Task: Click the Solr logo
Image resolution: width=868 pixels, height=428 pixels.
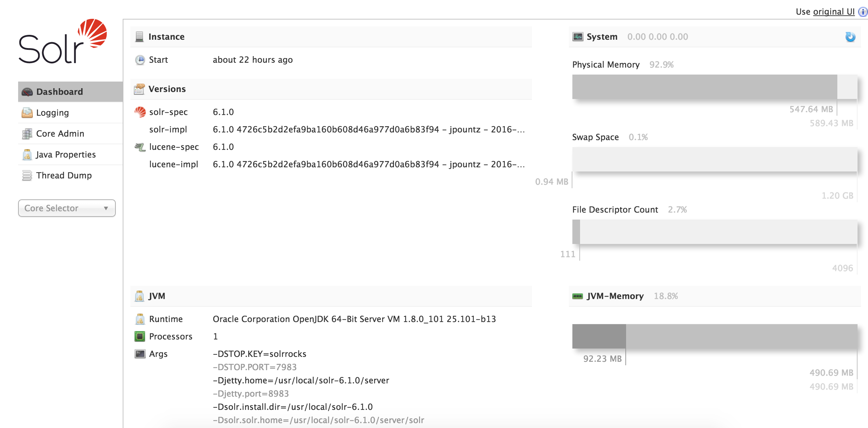Action: point(63,41)
